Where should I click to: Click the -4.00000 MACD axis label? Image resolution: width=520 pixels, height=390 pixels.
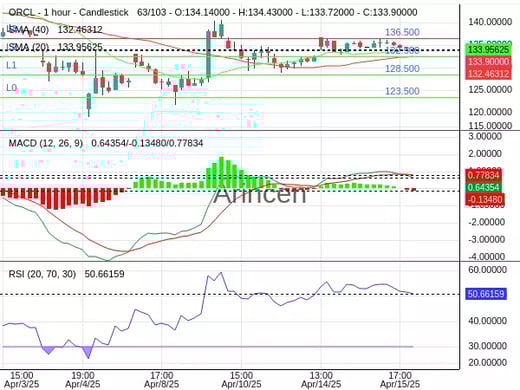point(486,257)
